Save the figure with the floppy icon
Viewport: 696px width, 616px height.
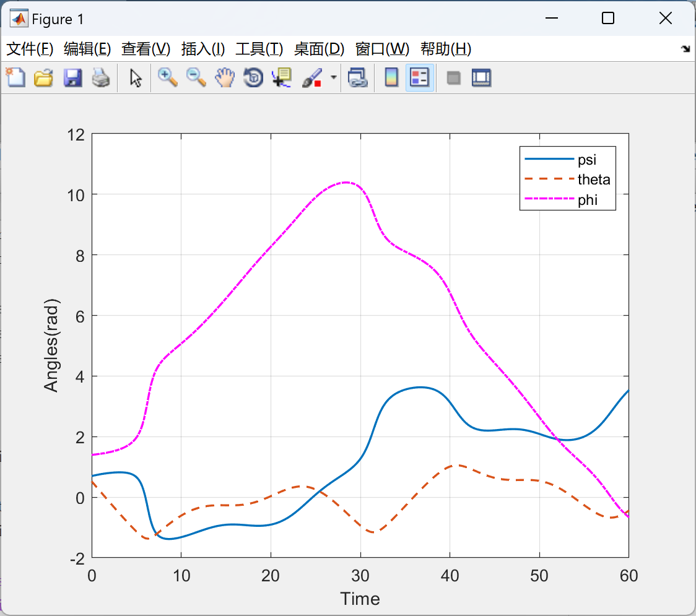click(x=72, y=77)
